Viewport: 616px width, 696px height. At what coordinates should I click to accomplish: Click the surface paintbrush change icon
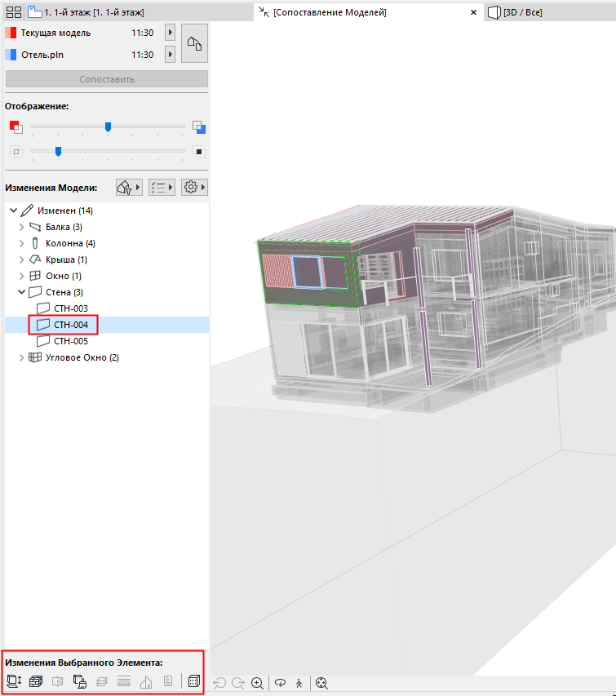80,681
